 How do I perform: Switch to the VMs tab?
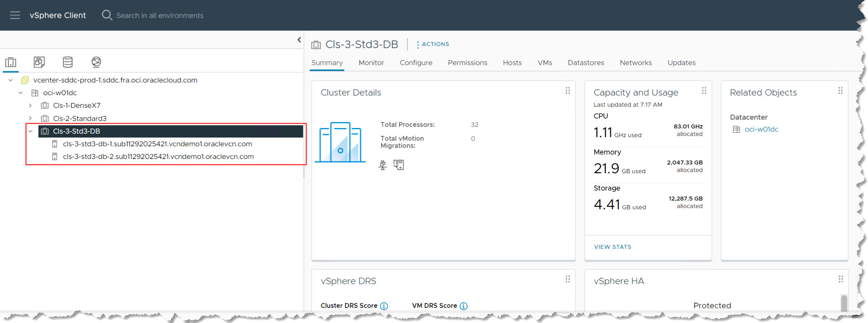pyautogui.click(x=545, y=63)
